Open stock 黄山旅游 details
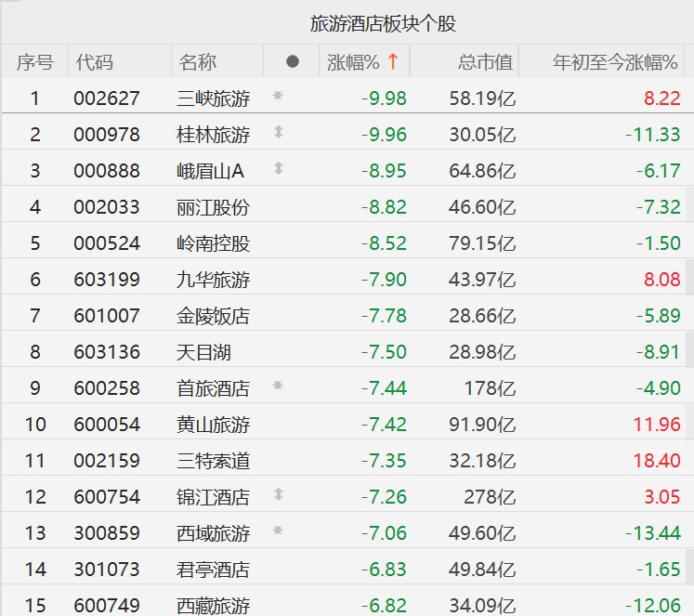This screenshot has height=616, width=694. pos(213,425)
